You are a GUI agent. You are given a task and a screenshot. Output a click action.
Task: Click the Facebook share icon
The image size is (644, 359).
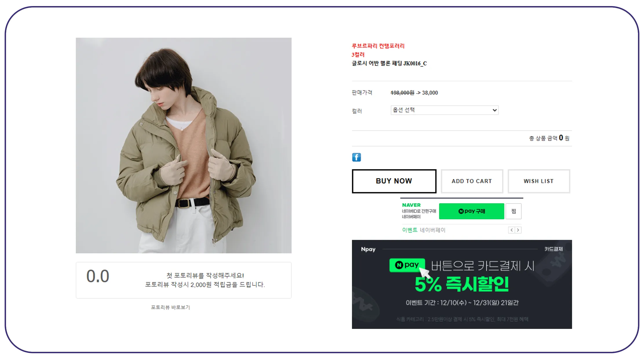[356, 157]
